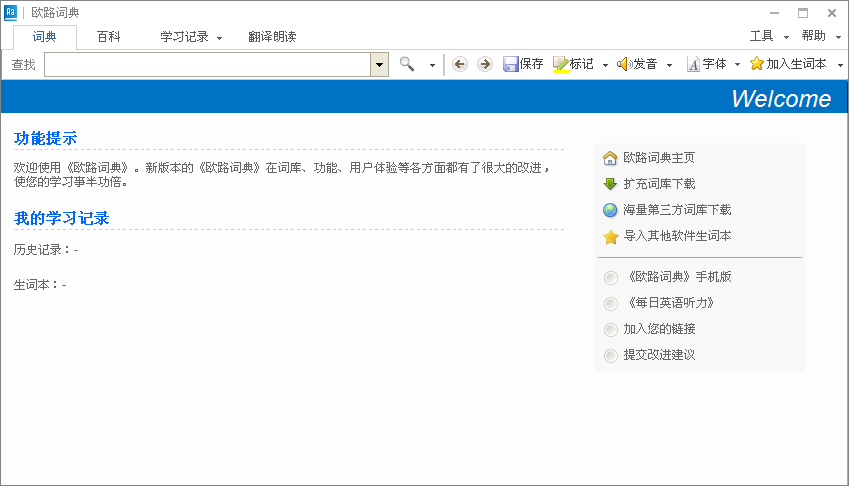Image resolution: width=849 pixels, height=486 pixels.
Task: Switch to the 词典 tab
Action: click(44, 37)
